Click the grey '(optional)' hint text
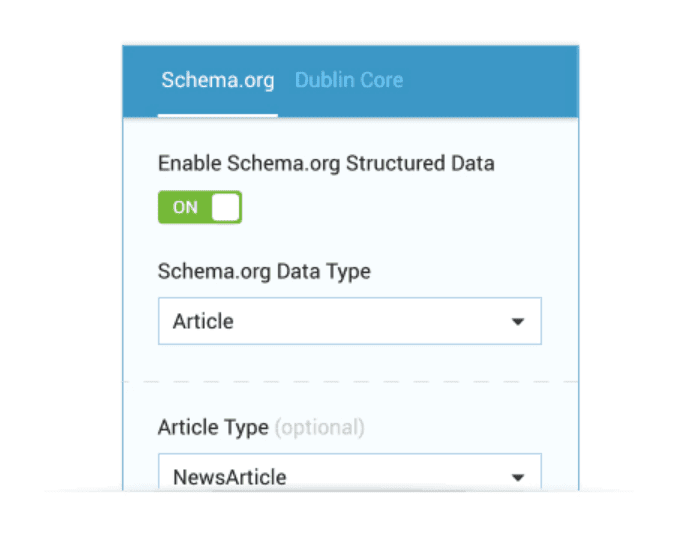This screenshot has height=537, width=689. pyautogui.click(x=319, y=428)
